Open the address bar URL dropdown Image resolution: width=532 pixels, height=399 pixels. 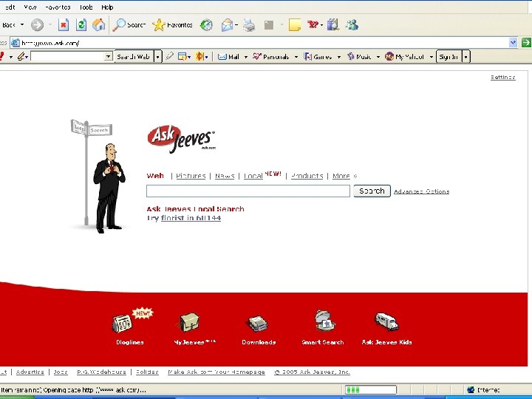[x=513, y=42]
